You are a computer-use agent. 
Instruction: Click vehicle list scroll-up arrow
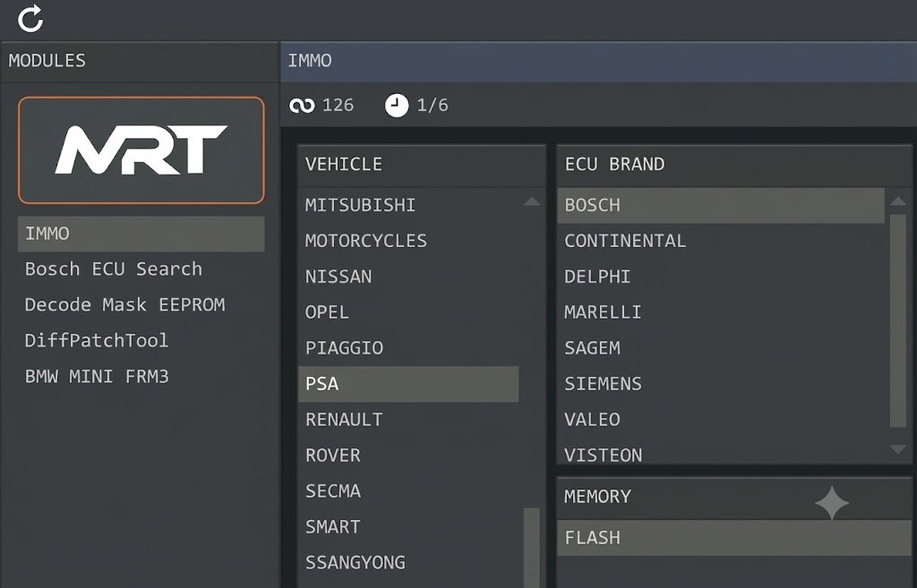click(532, 201)
